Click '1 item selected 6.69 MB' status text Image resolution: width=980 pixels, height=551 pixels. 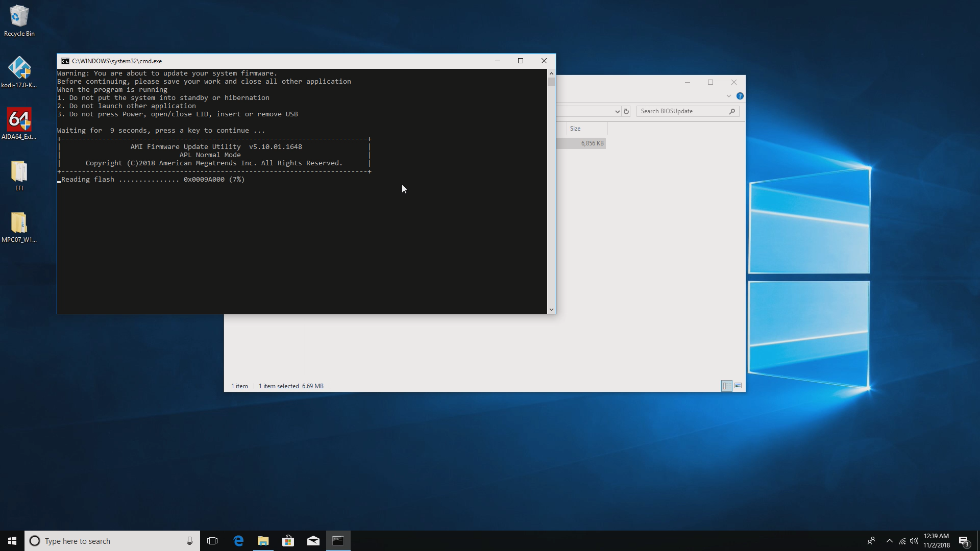click(x=291, y=386)
